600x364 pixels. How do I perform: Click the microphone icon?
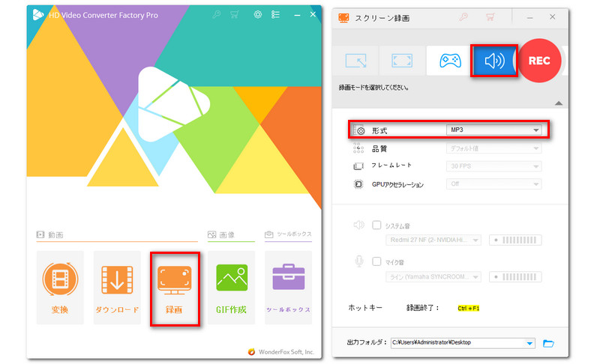pyautogui.click(x=359, y=261)
